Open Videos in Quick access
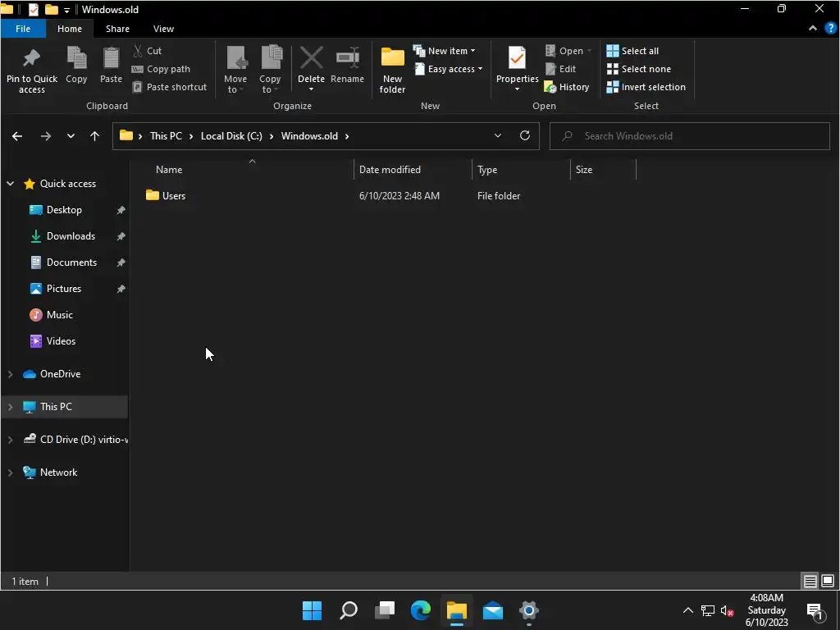This screenshot has height=630, width=840. (61, 341)
